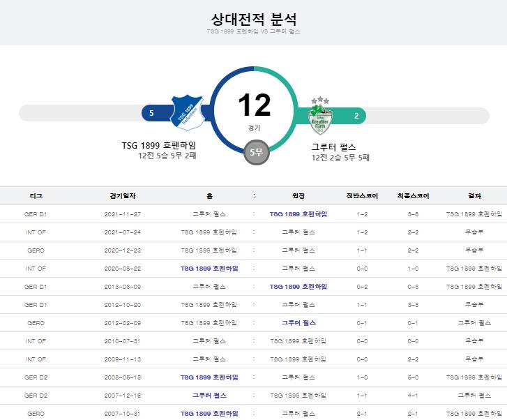The height and width of the screenshot is (420, 507).
Task: Click the 2010-07-31 match date
Action: (x=123, y=341)
